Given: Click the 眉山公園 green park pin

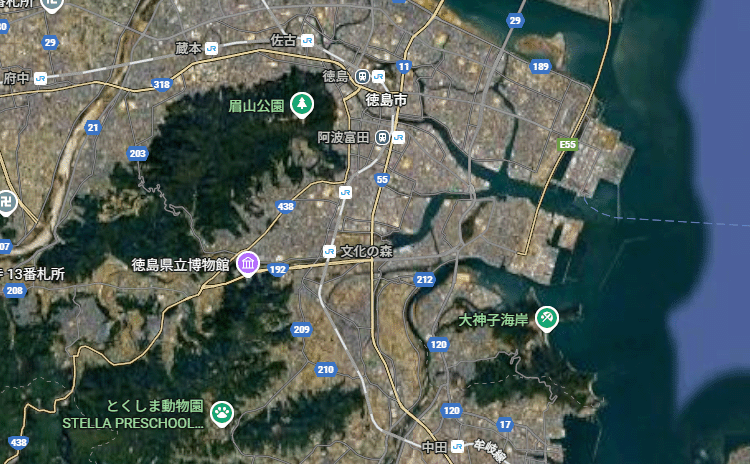Looking at the screenshot, I should click(x=302, y=104).
